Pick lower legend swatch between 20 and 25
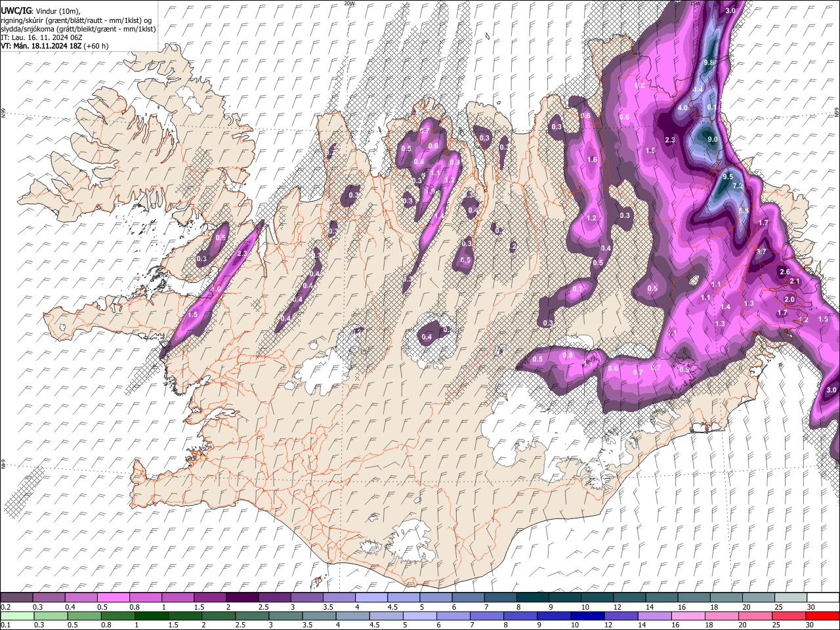 [755, 616]
